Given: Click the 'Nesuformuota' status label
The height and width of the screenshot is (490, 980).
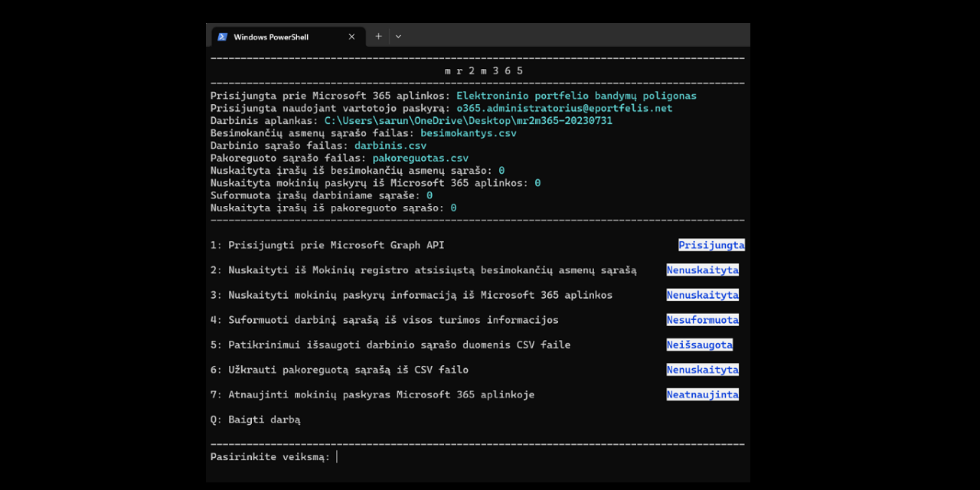Looking at the screenshot, I should [702, 320].
